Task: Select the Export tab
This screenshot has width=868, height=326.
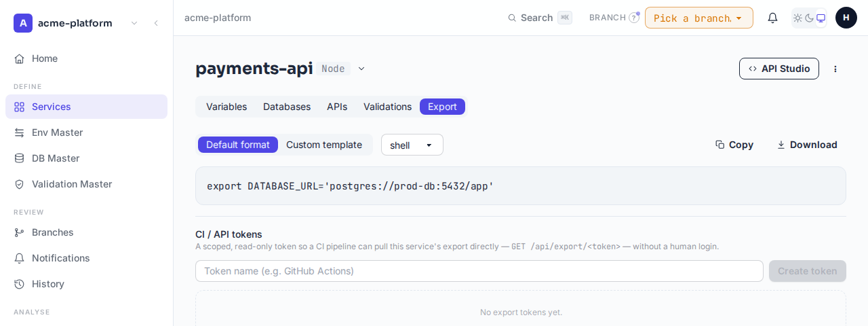Action: tap(442, 107)
